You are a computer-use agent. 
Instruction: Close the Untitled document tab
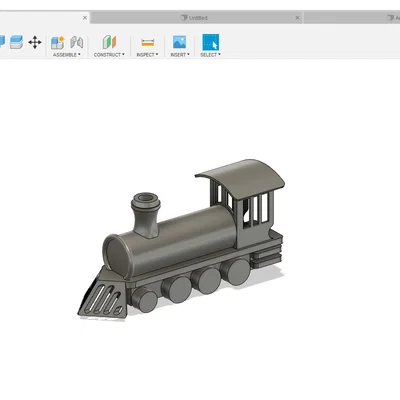[297, 18]
